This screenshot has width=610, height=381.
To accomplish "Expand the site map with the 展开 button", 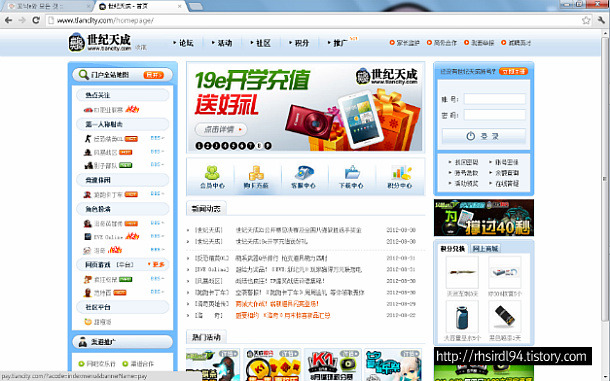I will coord(153,75).
